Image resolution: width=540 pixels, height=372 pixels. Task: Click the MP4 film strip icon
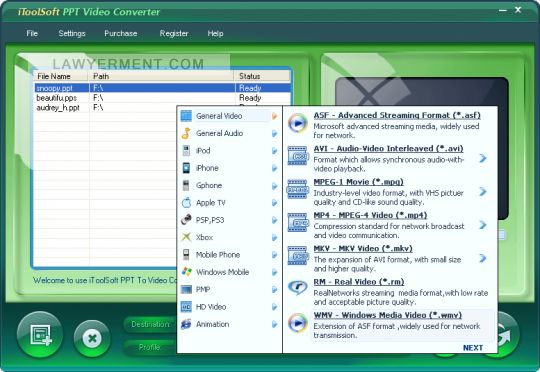click(298, 222)
